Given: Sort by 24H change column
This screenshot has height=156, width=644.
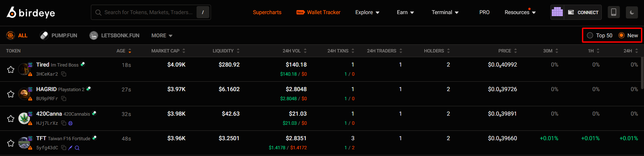Looking at the screenshot, I should 631,51.
